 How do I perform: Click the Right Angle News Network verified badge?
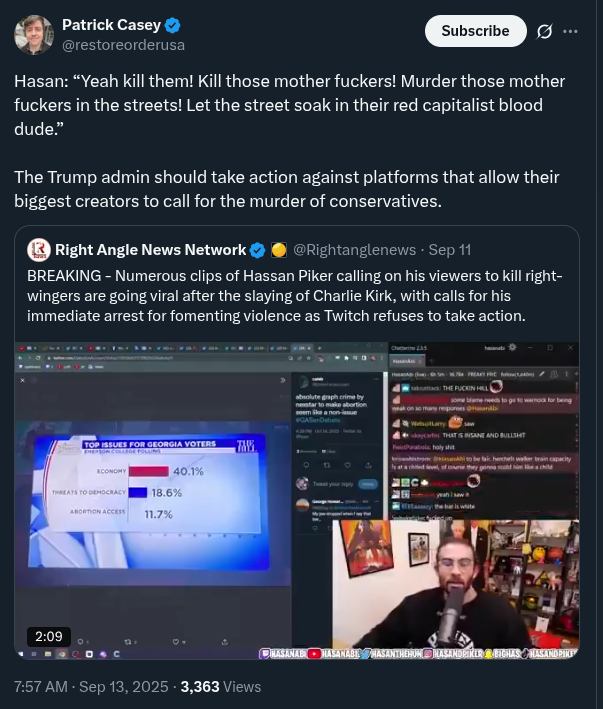[258, 250]
